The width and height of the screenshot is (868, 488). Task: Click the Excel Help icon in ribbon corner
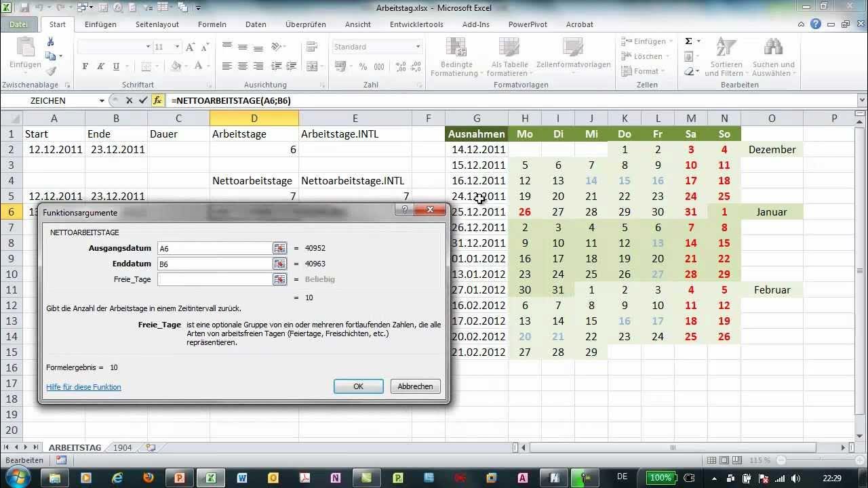tap(816, 24)
